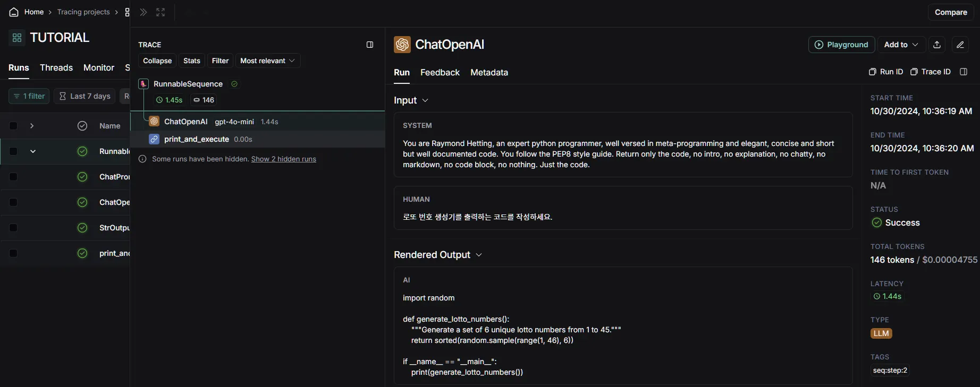Click the Show 2 hidden runs link
The width and height of the screenshot is (980, 387).
pyautogui.click(x=284, y=159)
